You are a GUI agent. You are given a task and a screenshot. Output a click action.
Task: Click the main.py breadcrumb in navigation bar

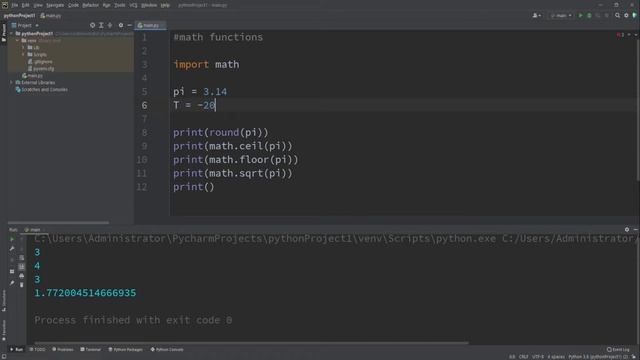[51, 16]
